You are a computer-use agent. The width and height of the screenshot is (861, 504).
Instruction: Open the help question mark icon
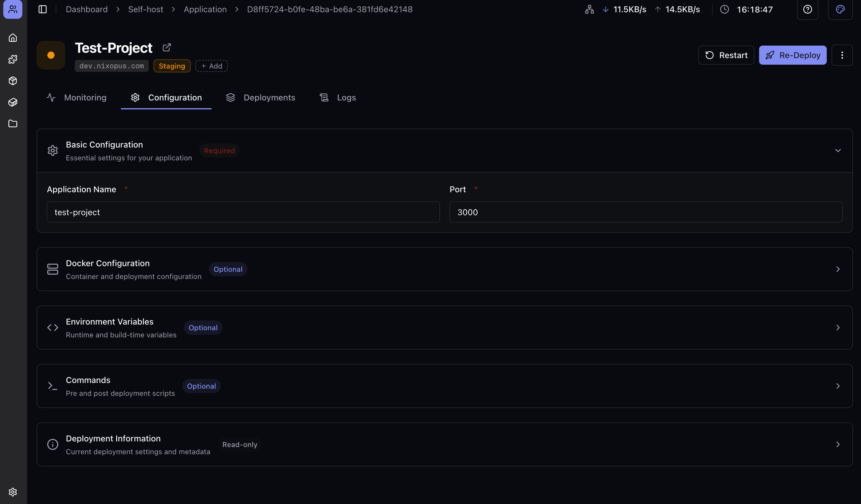[807, 9]
